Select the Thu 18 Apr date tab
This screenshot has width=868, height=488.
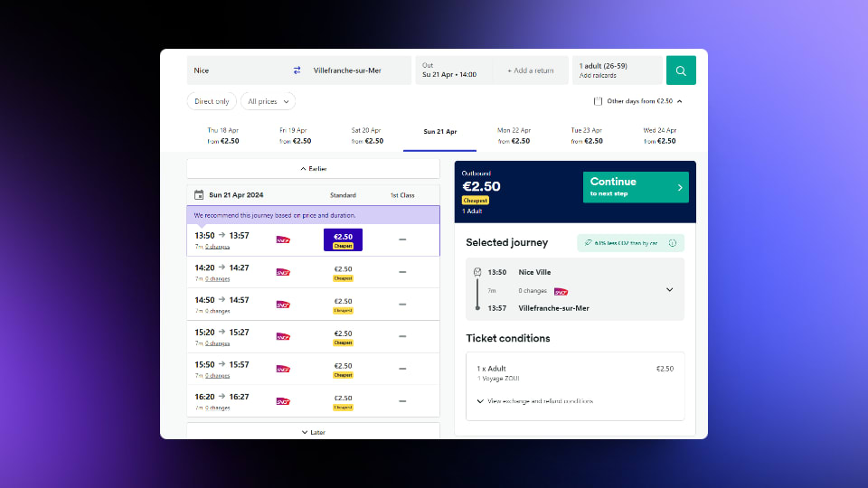coord(223,136)
